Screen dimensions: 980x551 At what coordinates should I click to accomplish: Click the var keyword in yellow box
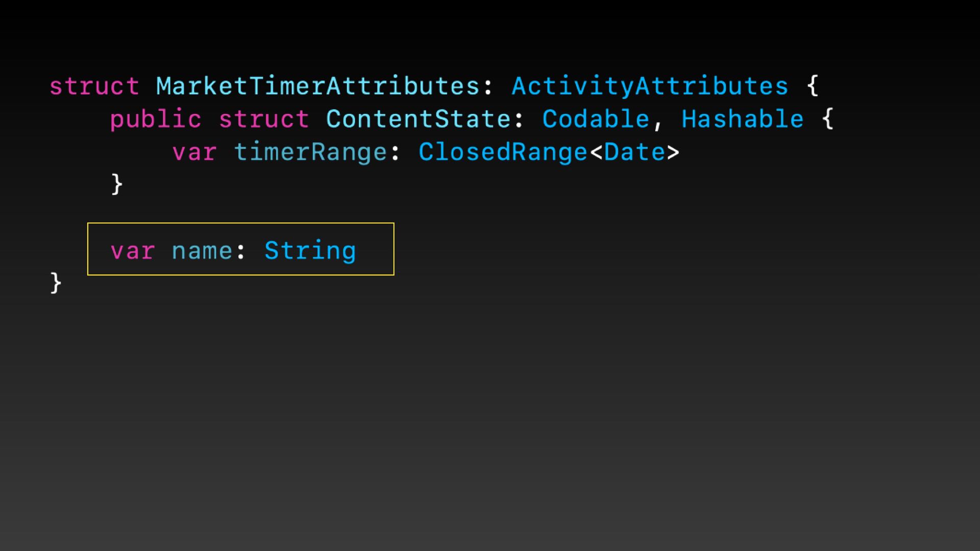click(132, 251)
